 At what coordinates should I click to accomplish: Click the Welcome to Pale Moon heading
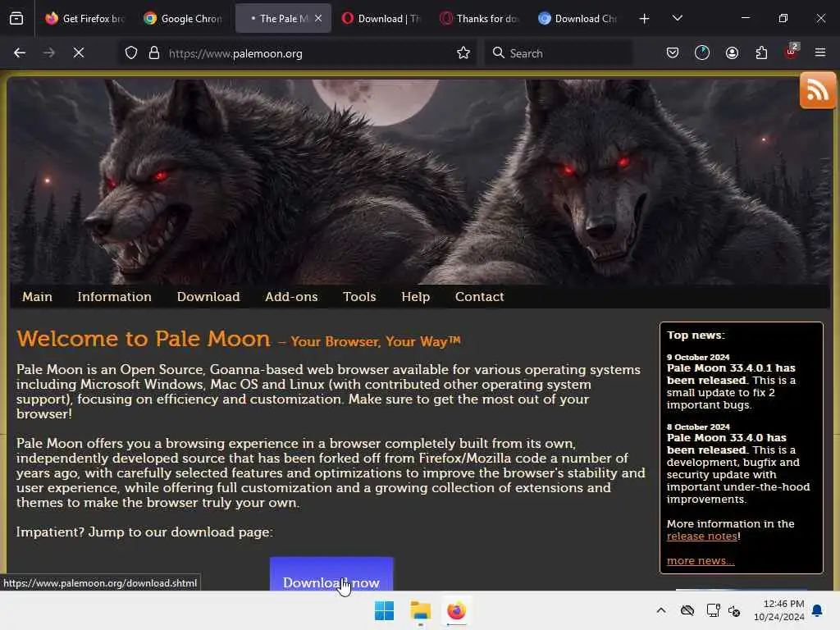pos(143,339)
